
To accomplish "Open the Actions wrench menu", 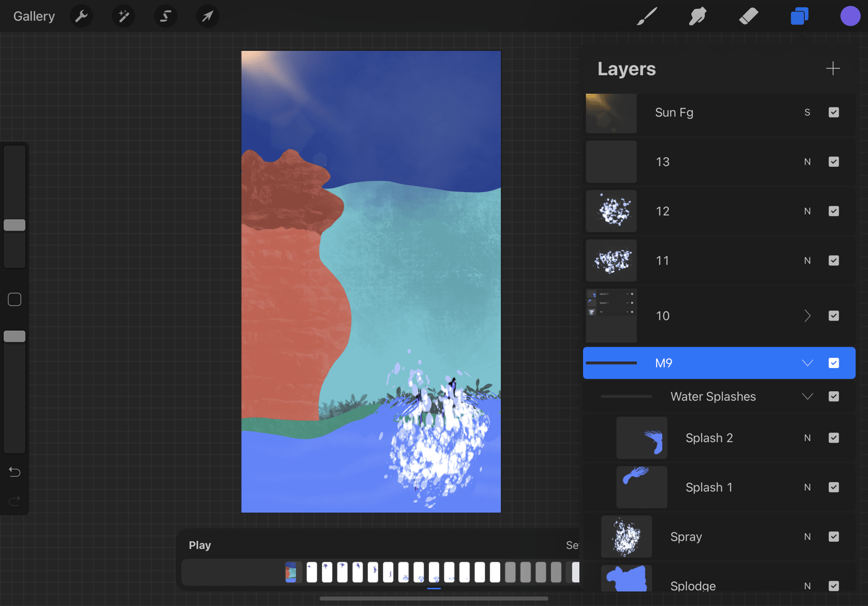I will (x=81, y=16).
